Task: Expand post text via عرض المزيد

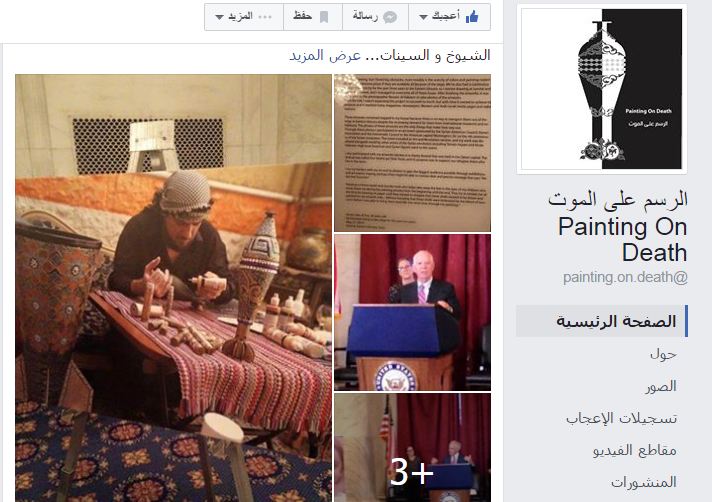Action: 325,55
